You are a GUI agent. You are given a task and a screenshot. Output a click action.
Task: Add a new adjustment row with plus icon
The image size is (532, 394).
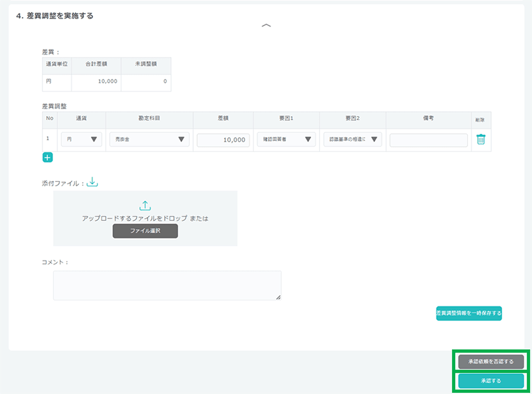tap(47, 157)
